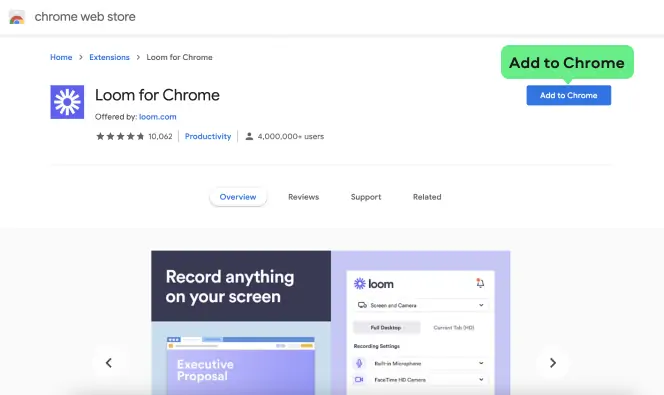Select the Current Tab (HD) option
The height and width of the screenshot is (395, 664).
(454, 328)
